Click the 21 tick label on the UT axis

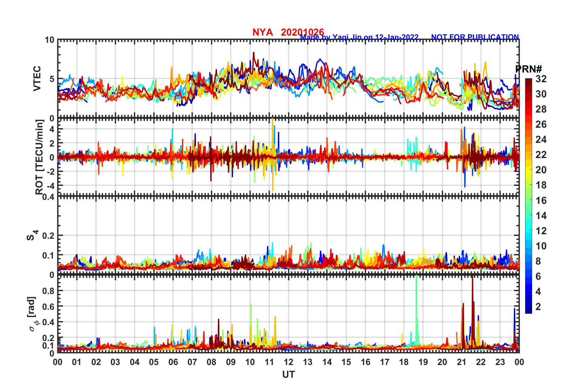[x=461, y=362]
